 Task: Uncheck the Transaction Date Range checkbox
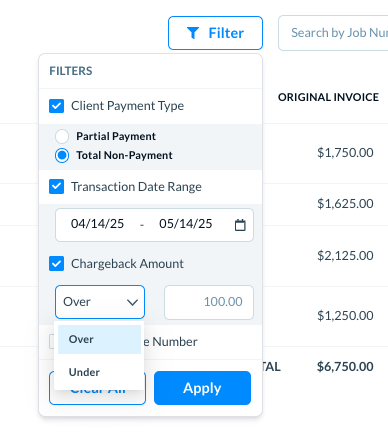click(x=57, y=187)
